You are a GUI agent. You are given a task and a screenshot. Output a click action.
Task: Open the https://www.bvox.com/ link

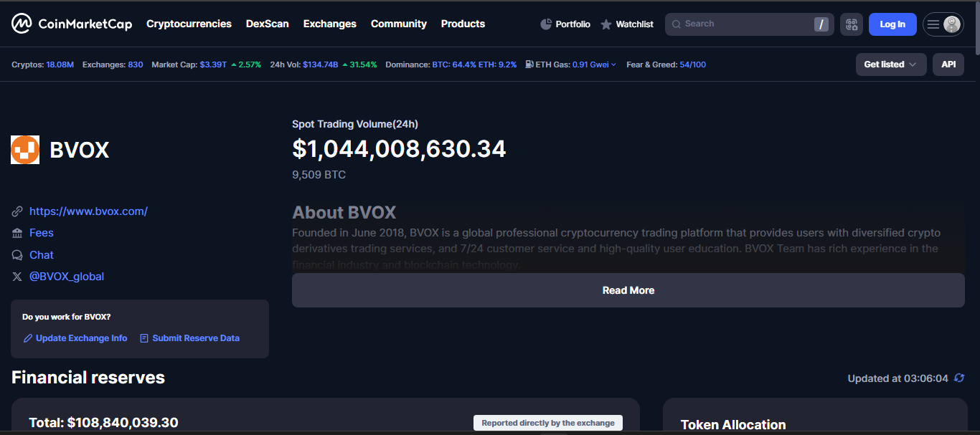[88, 211]
